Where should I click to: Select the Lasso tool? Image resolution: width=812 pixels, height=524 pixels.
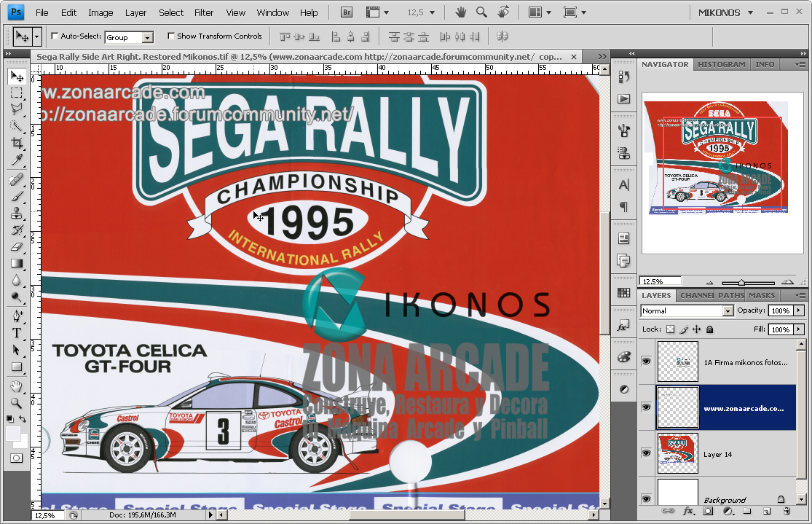(17, 109)
